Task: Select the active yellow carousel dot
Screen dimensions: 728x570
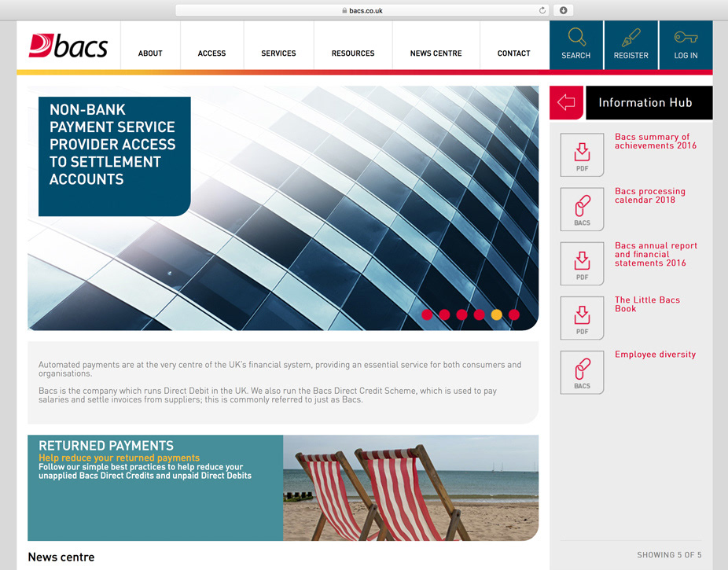Action: [x=497, y=314]
